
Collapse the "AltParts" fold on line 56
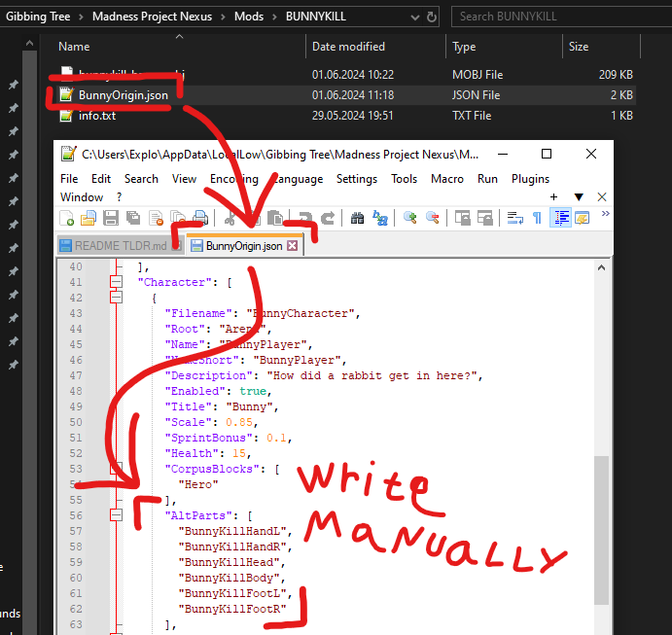pyautogui.click(x=116, y=515)
